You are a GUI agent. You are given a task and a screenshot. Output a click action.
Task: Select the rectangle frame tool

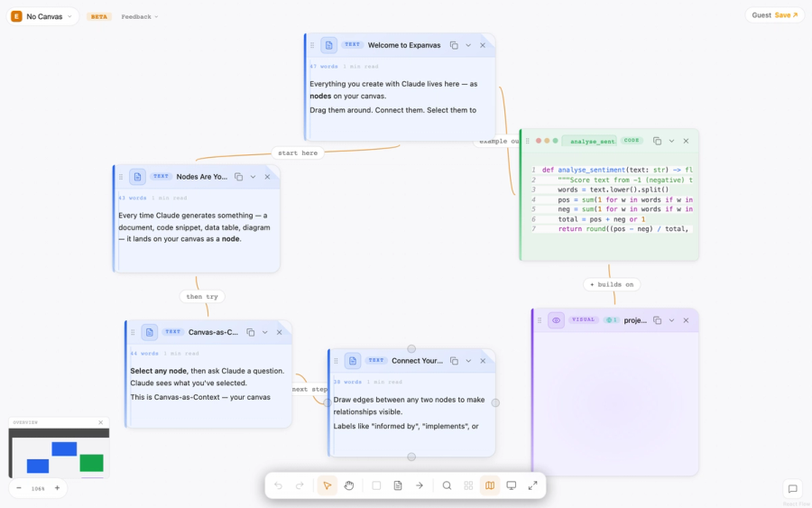[376, 485]
